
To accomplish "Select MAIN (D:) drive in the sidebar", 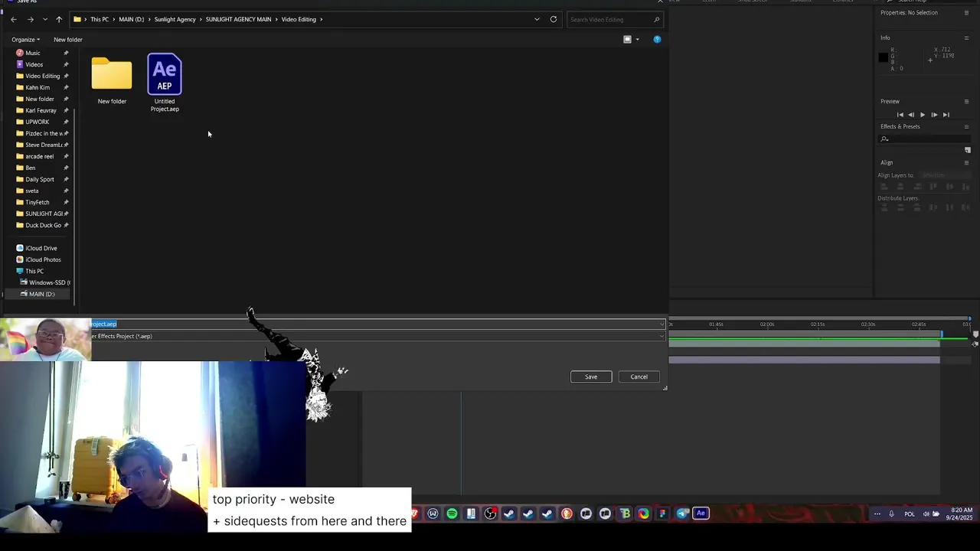I will point(41,294).
